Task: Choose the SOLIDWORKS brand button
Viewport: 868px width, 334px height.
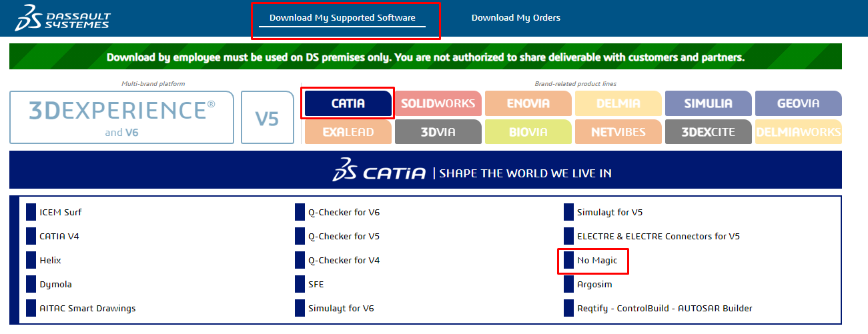Action: 438,103
